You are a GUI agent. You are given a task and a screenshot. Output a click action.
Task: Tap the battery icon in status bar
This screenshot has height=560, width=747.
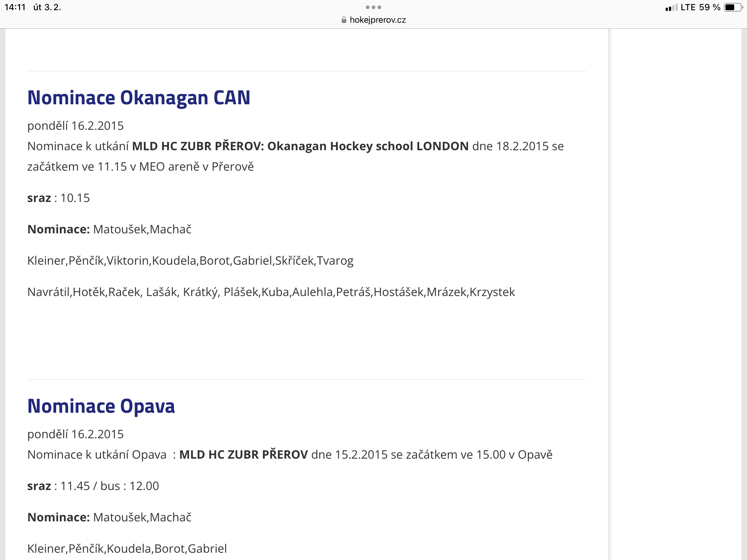pyautogui.click(x=732, y=7)
